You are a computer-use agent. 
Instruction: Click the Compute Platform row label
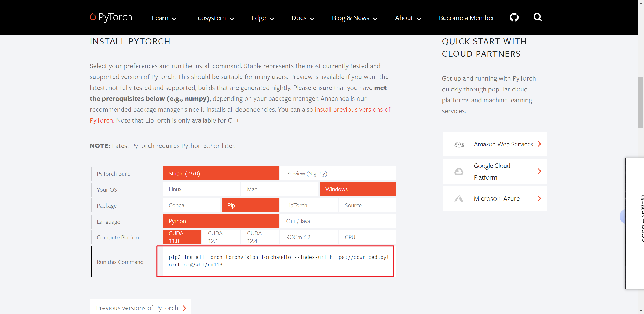[120, 238]
